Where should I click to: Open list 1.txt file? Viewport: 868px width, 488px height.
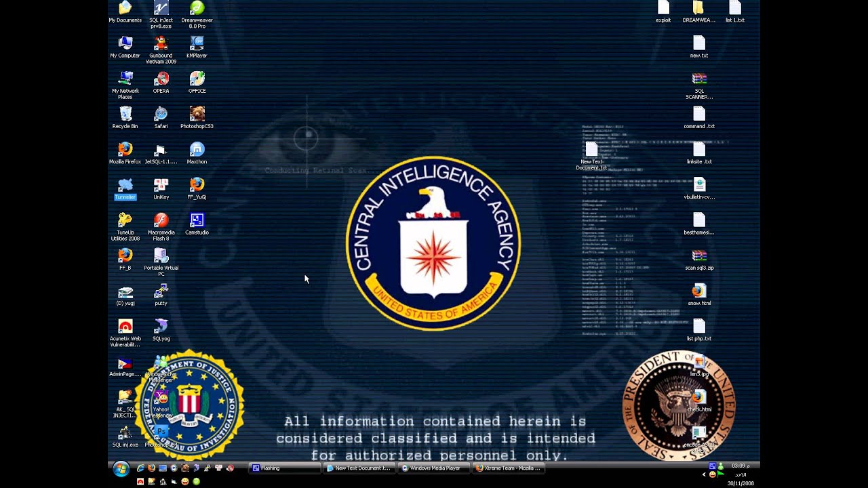click(734, 12)
